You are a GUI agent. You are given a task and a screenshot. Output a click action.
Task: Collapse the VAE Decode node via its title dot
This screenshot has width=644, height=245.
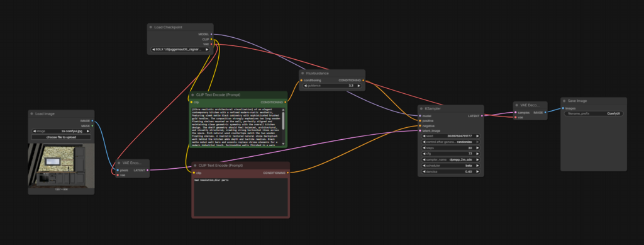pyautogui.click(x=517, y=105)
